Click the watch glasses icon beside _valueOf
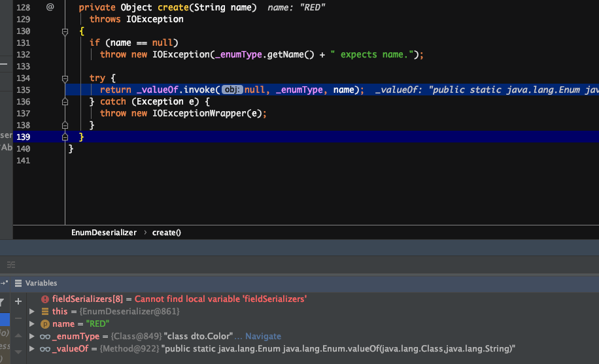 [x=45, y=349]
